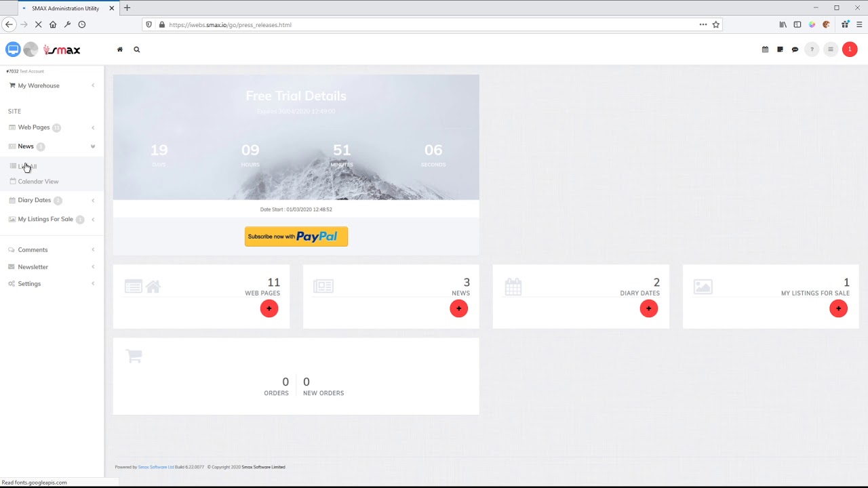Collapse the News menu chevron

93,146
